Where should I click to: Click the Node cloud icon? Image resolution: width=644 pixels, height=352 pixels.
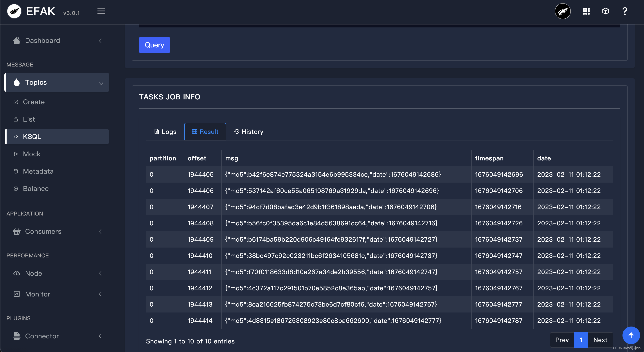[x=16, y=273]
